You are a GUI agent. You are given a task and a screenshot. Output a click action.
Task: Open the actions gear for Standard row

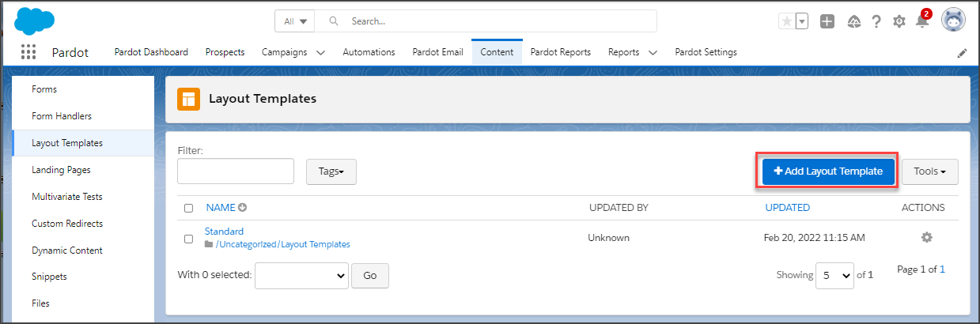tap(927, 237)
